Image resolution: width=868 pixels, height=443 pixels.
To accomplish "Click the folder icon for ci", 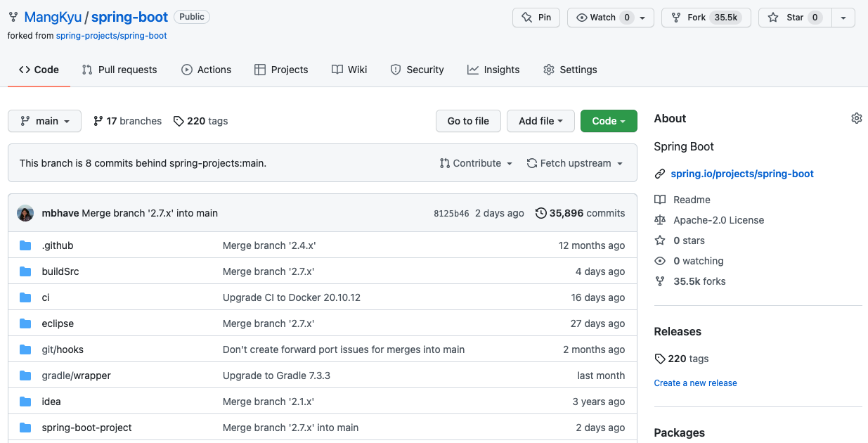I will coord(25,297).
